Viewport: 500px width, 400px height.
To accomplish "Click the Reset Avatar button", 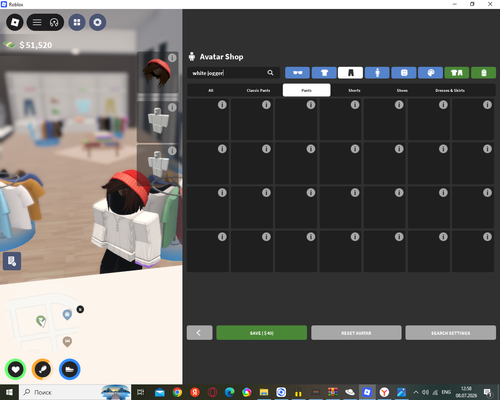I will click(356, 333).
